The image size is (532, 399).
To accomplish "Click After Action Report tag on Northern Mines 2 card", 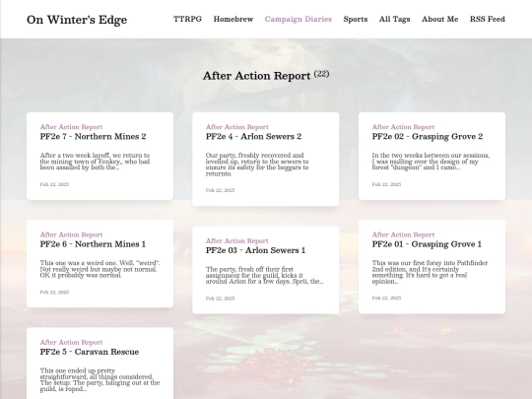I will pos(71,127).
